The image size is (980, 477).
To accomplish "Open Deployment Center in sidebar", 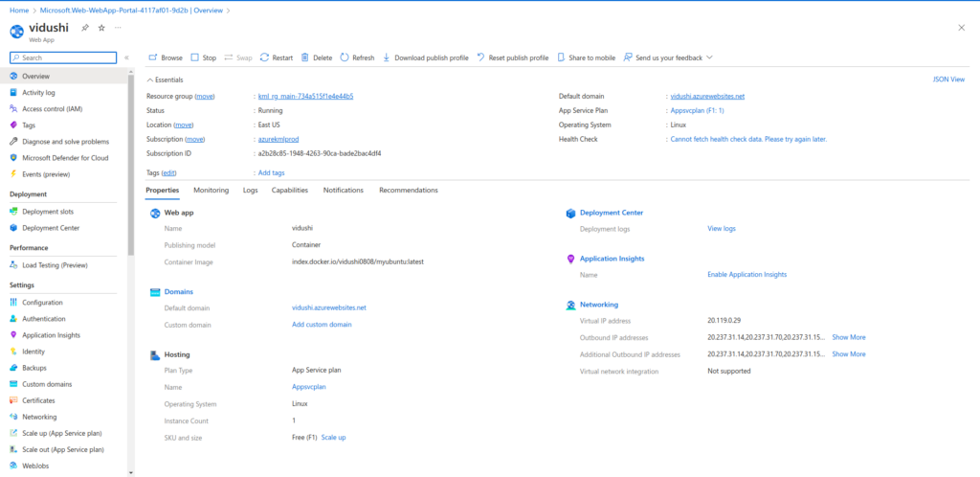I will click(51, 228).
